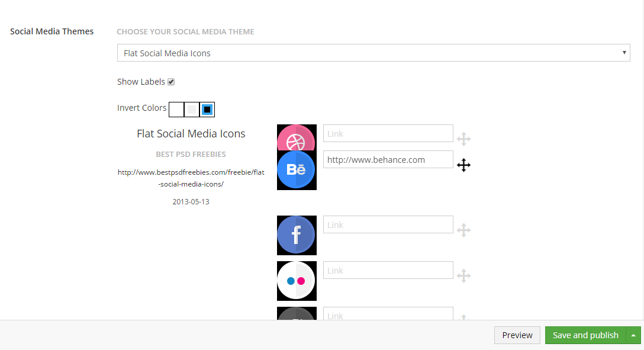
Task: Select the black Invert Colors swatch
Action: tap(207, 110)
